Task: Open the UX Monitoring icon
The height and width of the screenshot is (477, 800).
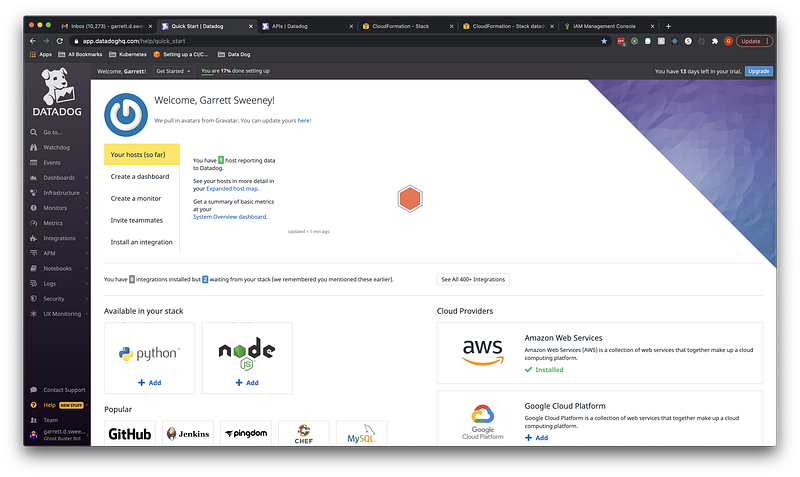Action: pos(34,314)
